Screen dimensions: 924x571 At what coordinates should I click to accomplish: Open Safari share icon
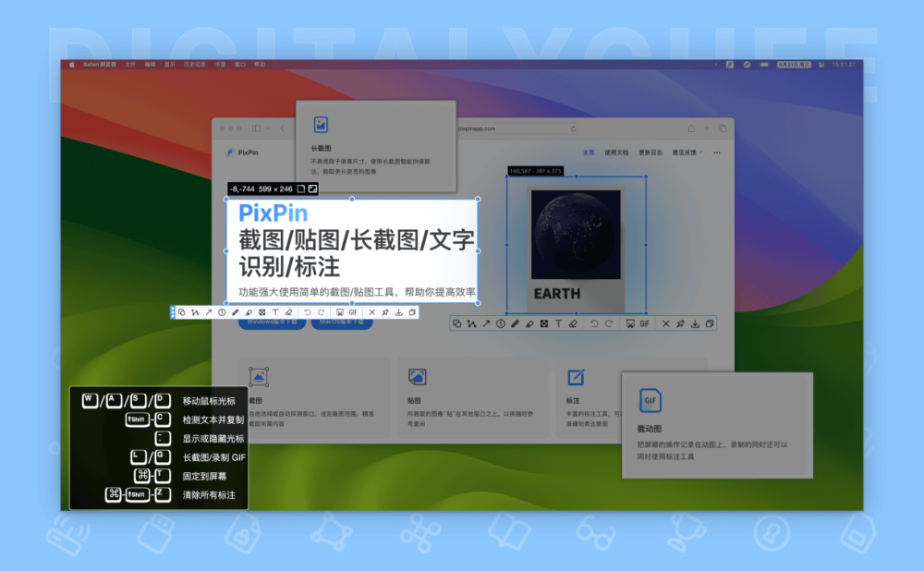coord(691,128)
